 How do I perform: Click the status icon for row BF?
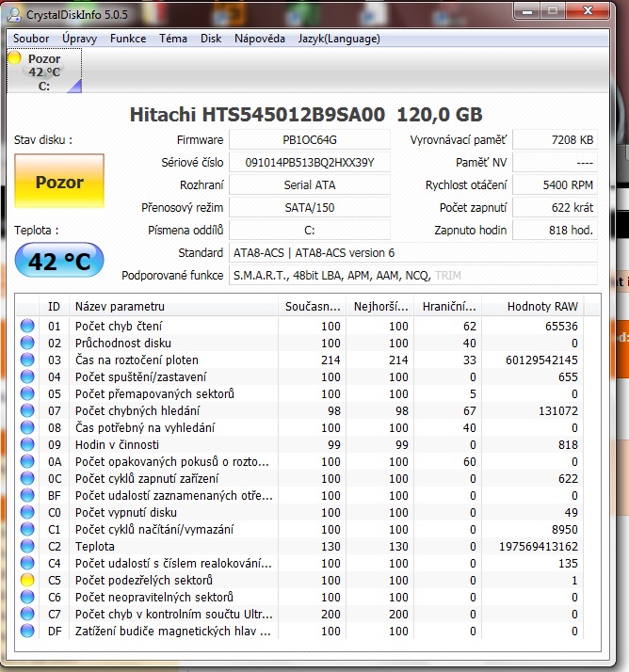(27, 495)
